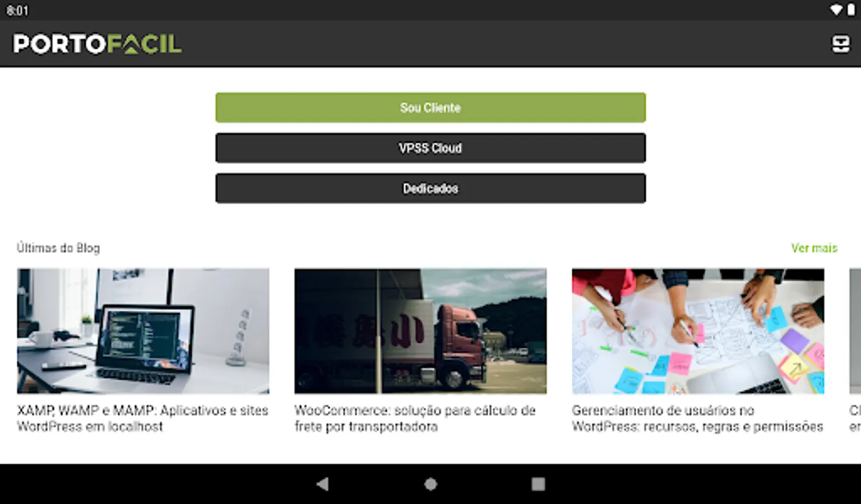Image resolution: width=861 pixels, height=504 pixels.
Task: Open the red truck blog thumbnail
Action: (x=420, y=331)
